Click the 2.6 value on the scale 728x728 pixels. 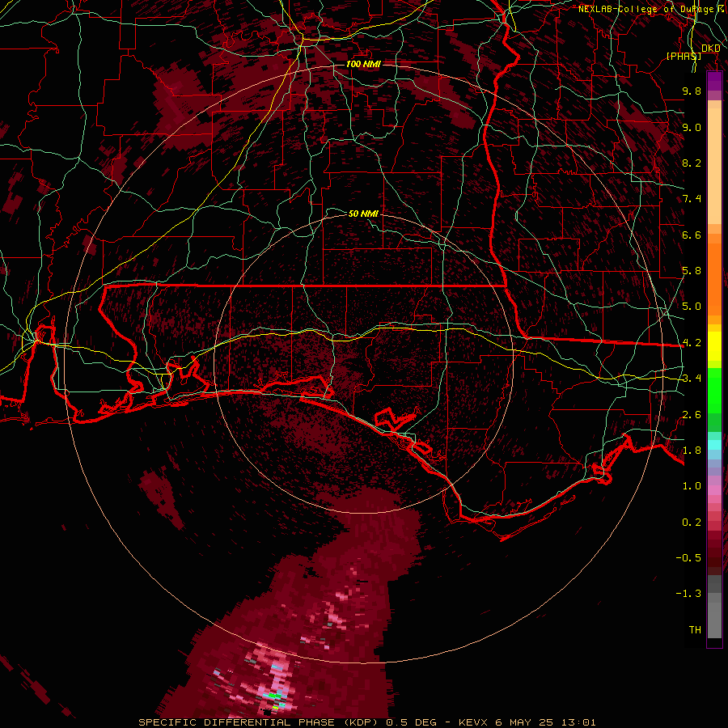coord(692,415)
